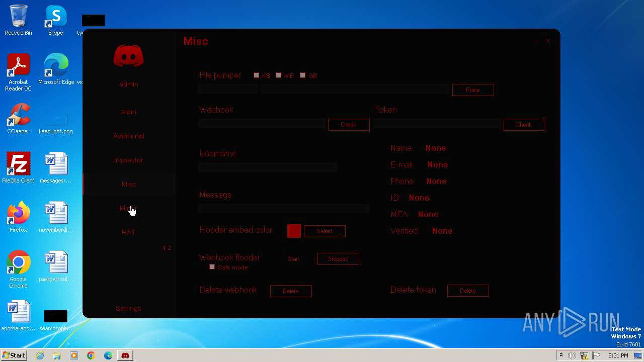Click taskbar clock showing 8:31 PM
Viewport: 644px width, 362px height.
point(618,355)
